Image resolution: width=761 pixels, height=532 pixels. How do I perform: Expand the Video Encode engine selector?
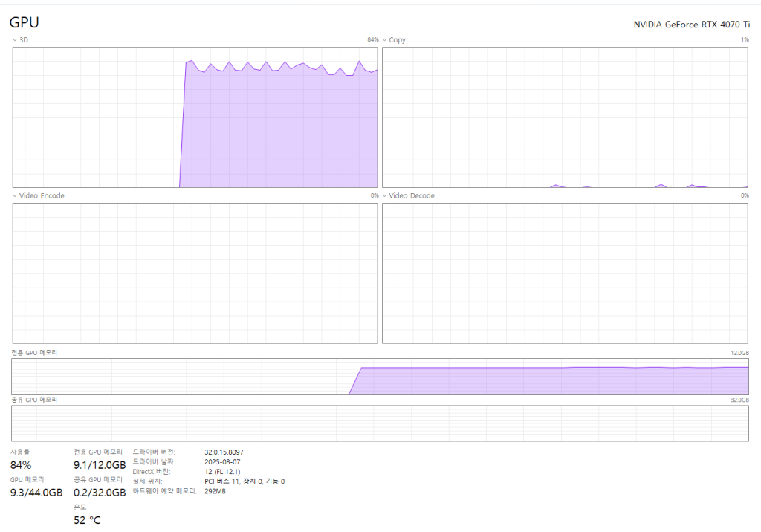[x=39, y=195]
